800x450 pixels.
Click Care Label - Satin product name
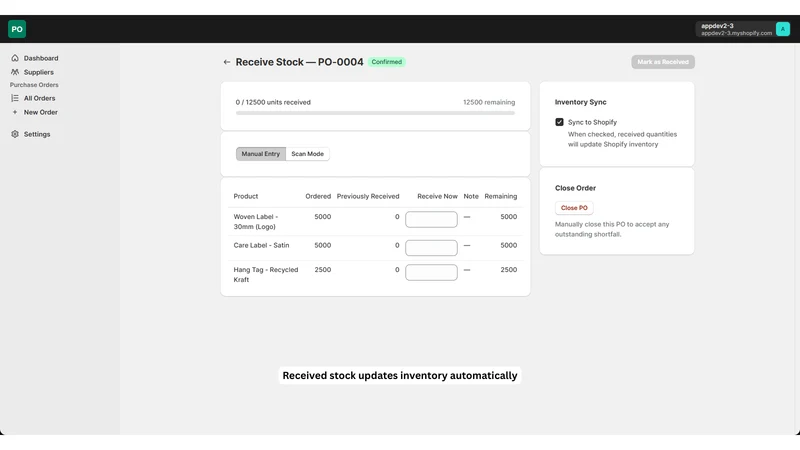click(x=261, y=245)
